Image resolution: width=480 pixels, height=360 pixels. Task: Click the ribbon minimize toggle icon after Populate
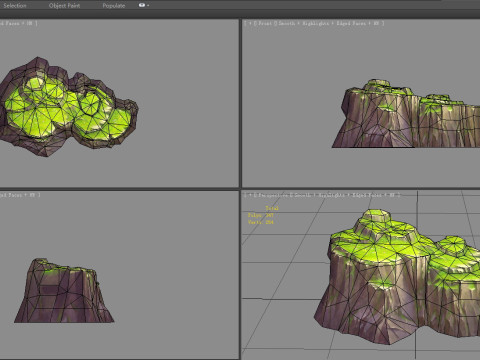point(144,5)
